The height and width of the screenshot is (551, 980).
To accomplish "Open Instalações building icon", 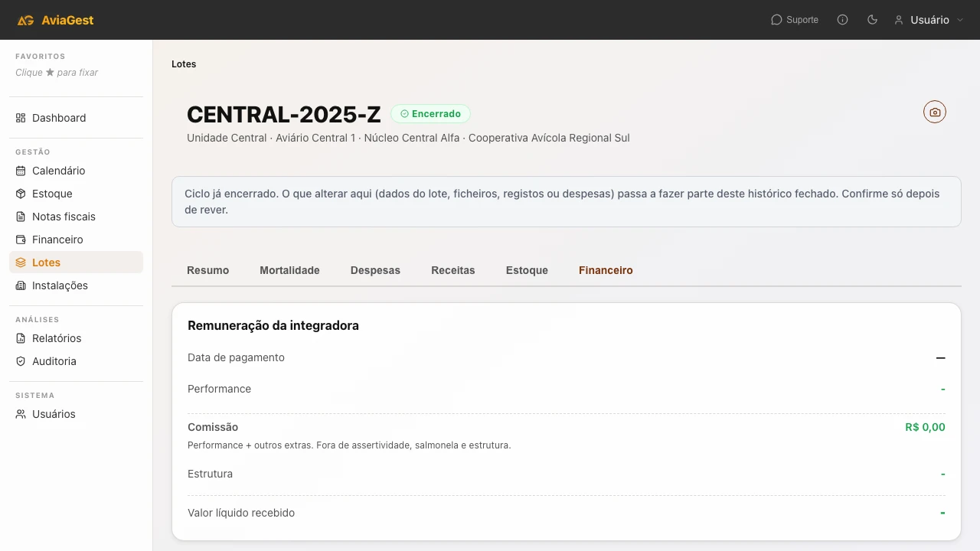I will coord(21,285).
